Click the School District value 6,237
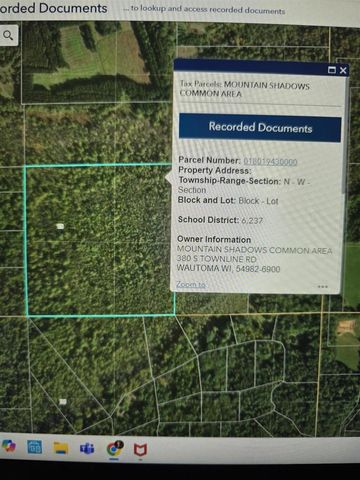The width and height of the screenshot is (360, 480). click(x=252, y=220)
